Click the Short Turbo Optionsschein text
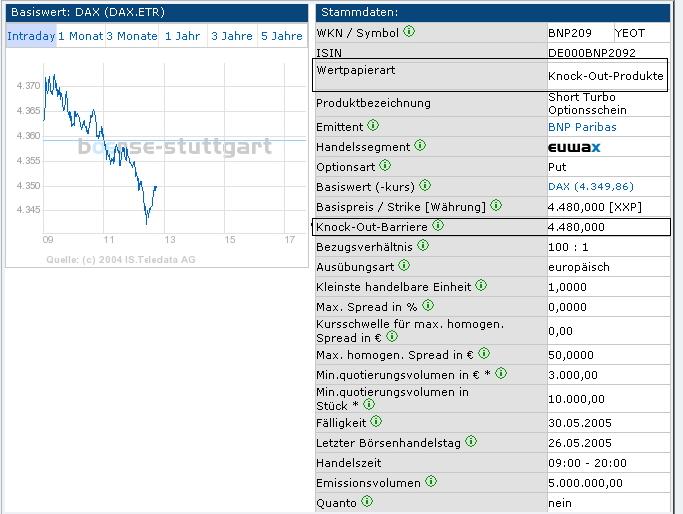Image resolution: width=683 pixels, height=514 pixels. point(587,104)
